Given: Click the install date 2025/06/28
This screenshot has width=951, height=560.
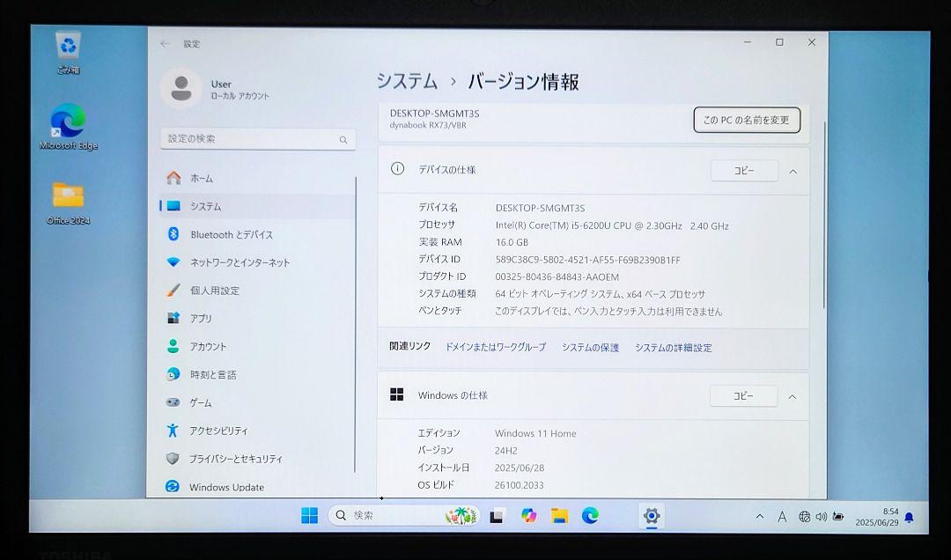Looking at the screenshot, I should coord(520,468).
